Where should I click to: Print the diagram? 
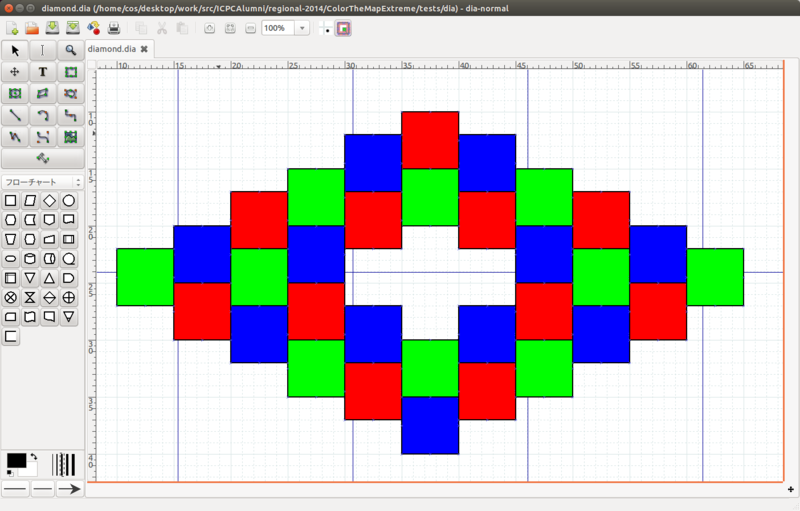[x=114, y=28]
